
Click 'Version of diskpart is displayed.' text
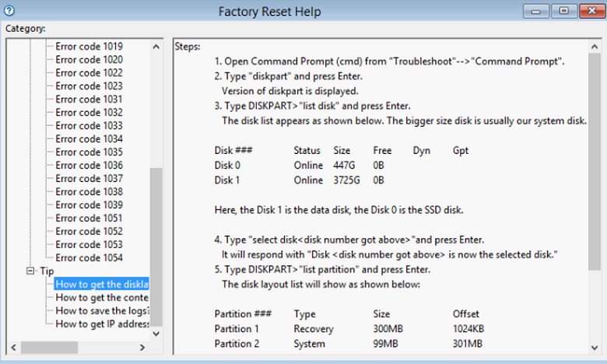pos(290,91)
